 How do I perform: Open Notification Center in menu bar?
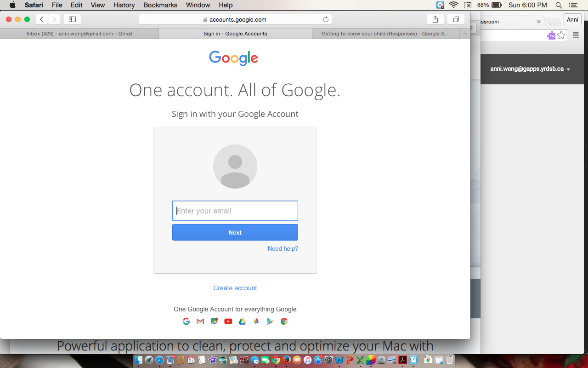573,5
